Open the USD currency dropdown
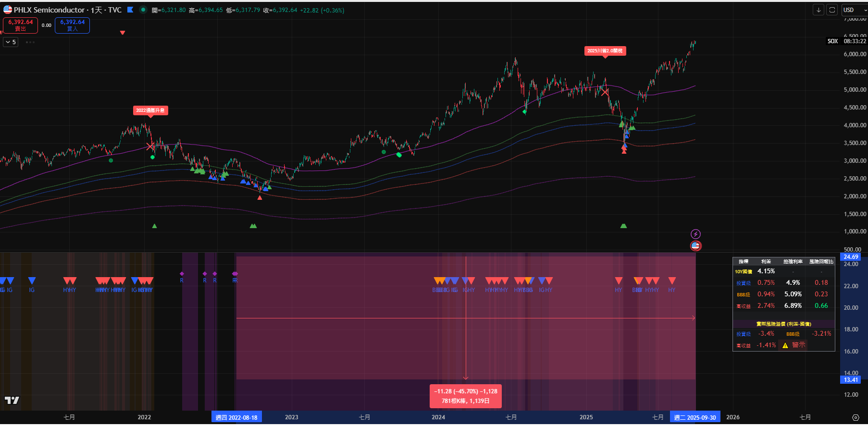868x426 pixels. (x=854, y=10)
